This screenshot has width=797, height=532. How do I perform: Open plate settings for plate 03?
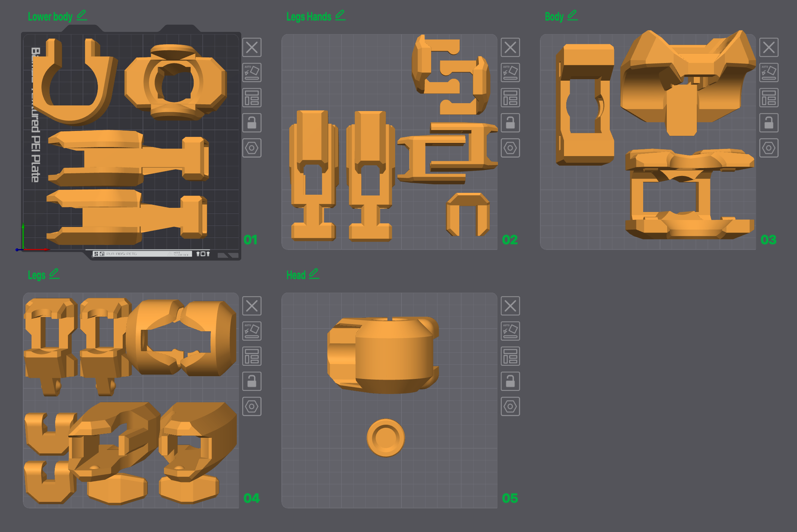[x=769, y=148]
